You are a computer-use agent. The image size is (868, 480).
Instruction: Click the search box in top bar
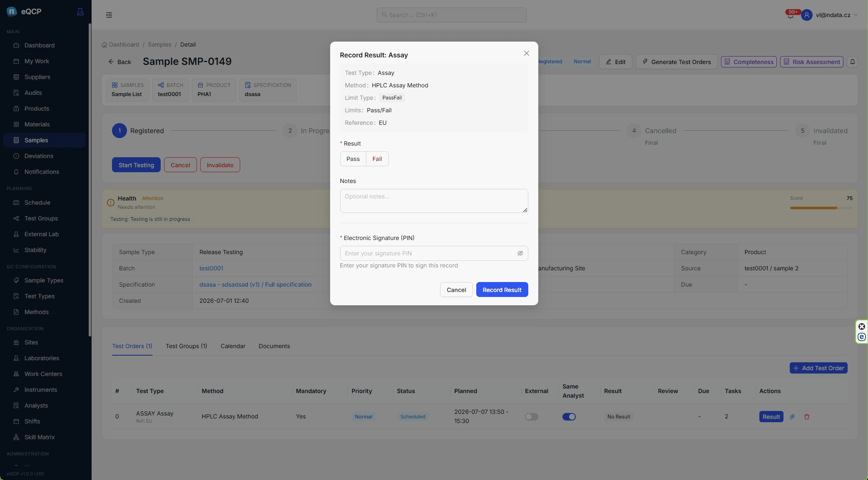pos(451,15)
